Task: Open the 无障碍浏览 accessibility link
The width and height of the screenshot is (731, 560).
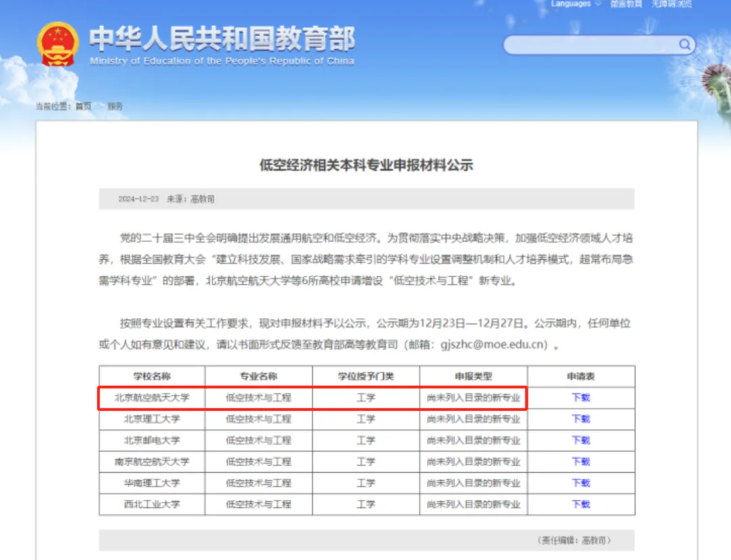Action: [x=672, y=4]
